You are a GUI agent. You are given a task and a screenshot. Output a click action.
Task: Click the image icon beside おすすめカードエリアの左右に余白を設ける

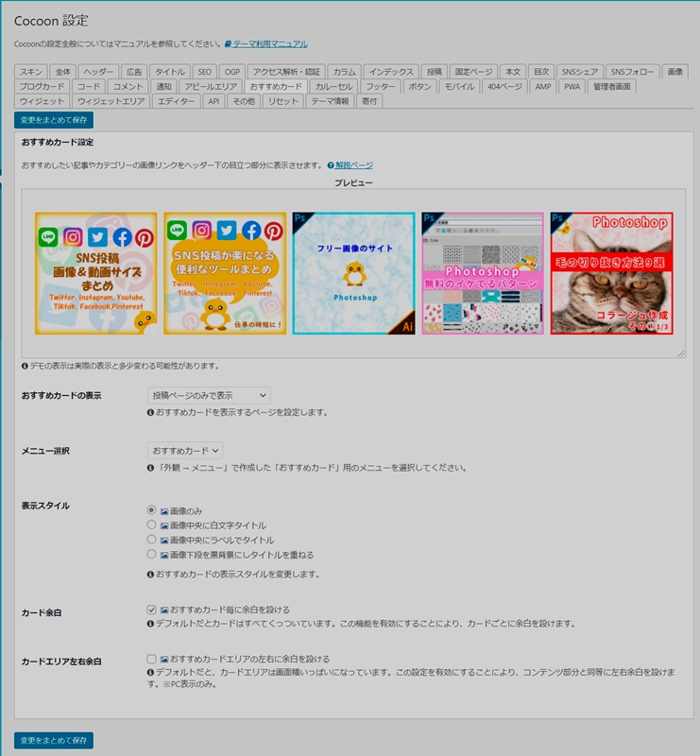click(x=164, y=659)
